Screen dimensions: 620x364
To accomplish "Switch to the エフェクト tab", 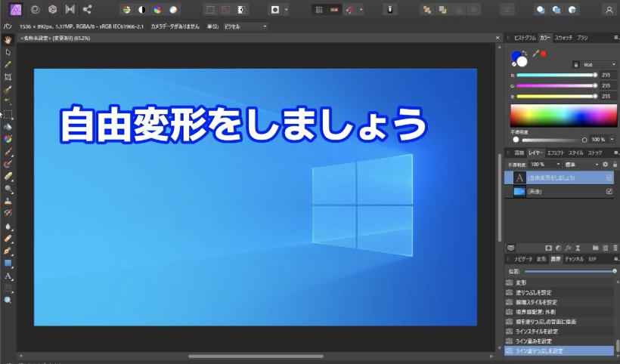I will coord(556,153).
